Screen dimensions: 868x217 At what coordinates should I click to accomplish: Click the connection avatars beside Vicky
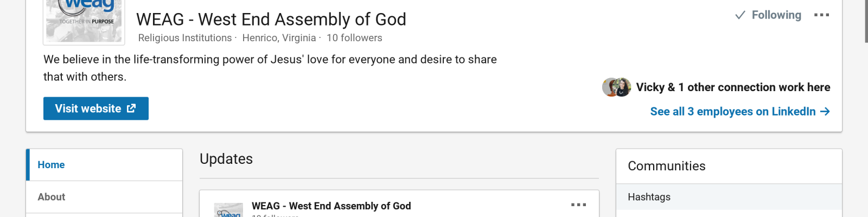(x=617, y=87)
